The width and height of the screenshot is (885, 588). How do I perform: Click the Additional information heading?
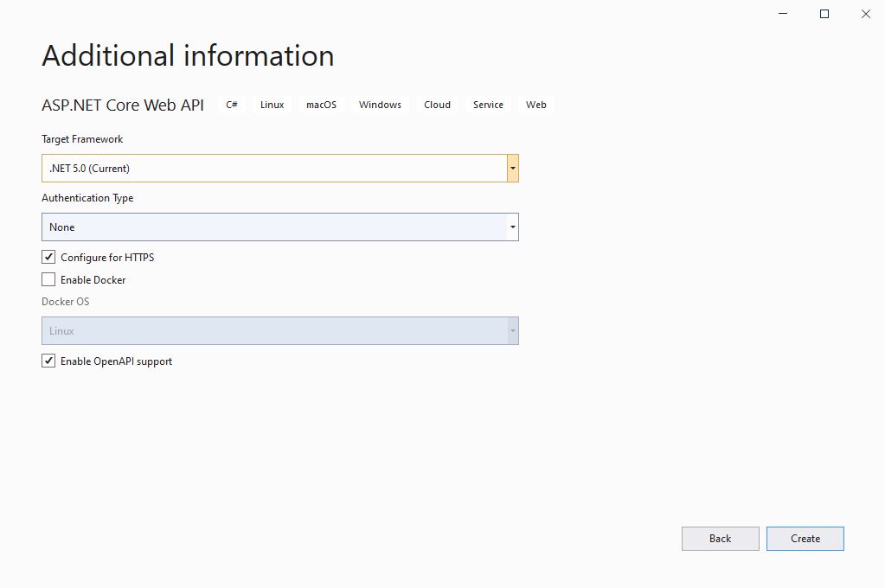tap(188, 56)
